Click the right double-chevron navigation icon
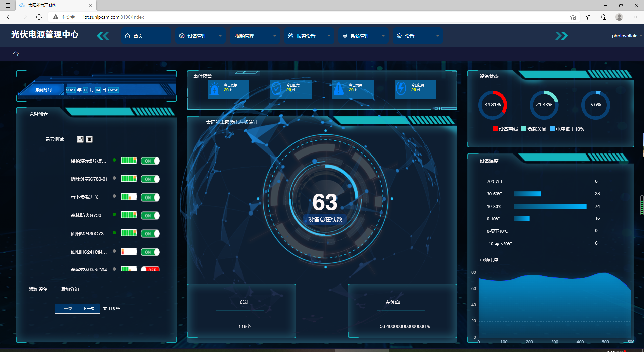This screenshot has height=352, width=644. tap(561, 36)
